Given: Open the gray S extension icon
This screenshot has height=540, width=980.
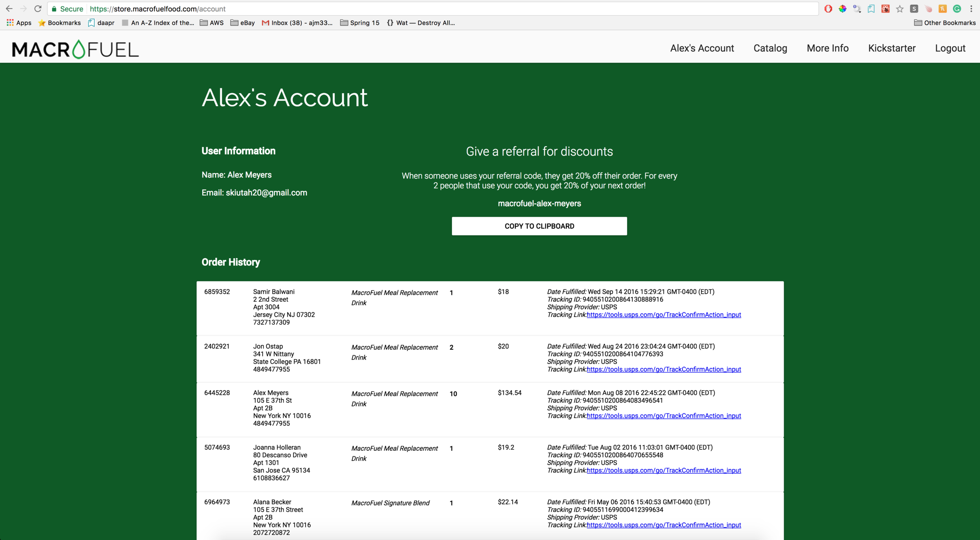Looking at the screenshot, I should 914,9.
